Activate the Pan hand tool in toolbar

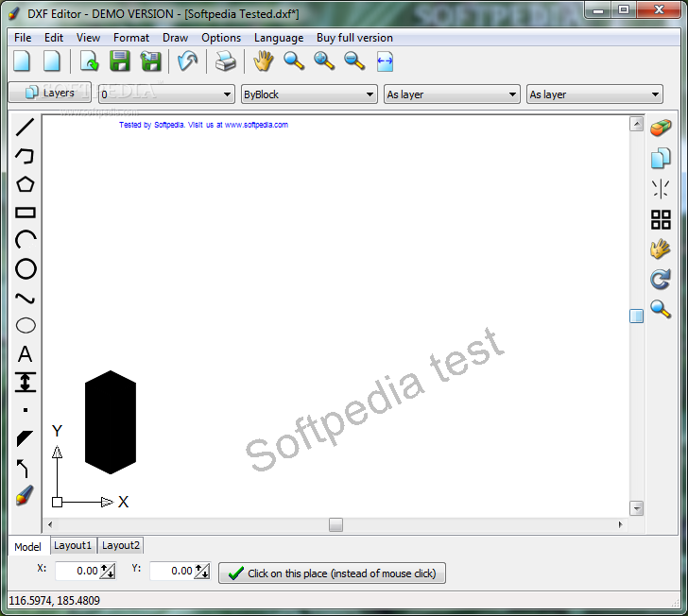(264, 61)
